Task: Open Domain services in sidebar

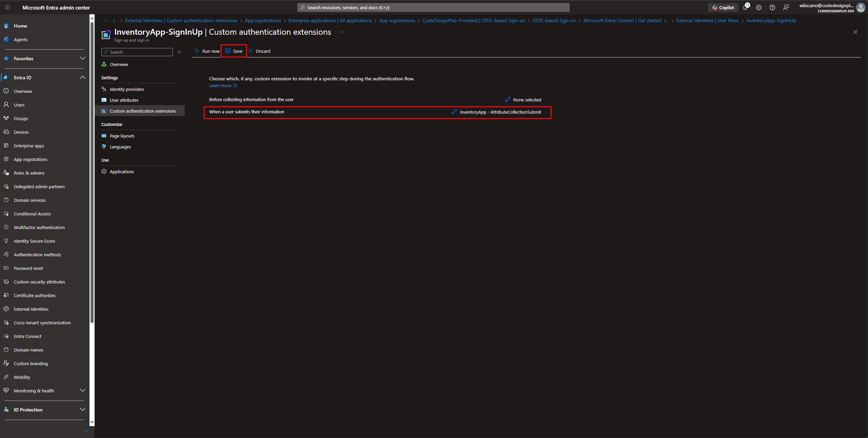Action: click(x=30, y=200)
